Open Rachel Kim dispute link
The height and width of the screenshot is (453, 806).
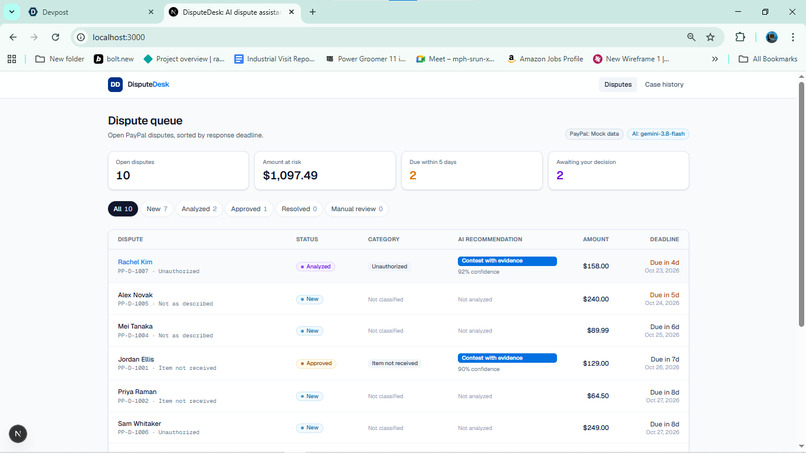click(x=135, y=262)
